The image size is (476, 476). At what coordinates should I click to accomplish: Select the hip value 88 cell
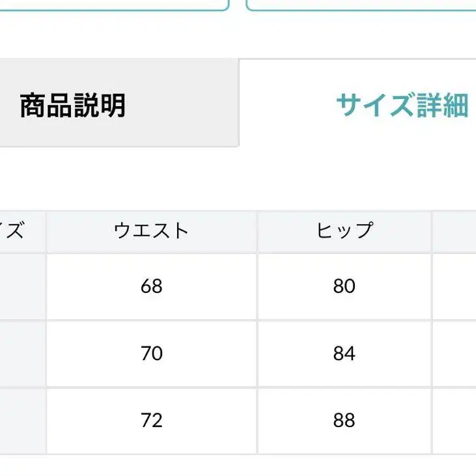click(x=344, y=421)
